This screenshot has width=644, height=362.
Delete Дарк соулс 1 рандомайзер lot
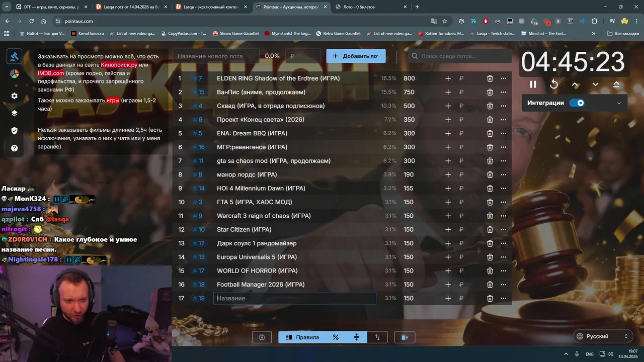[x=490, y=243]
